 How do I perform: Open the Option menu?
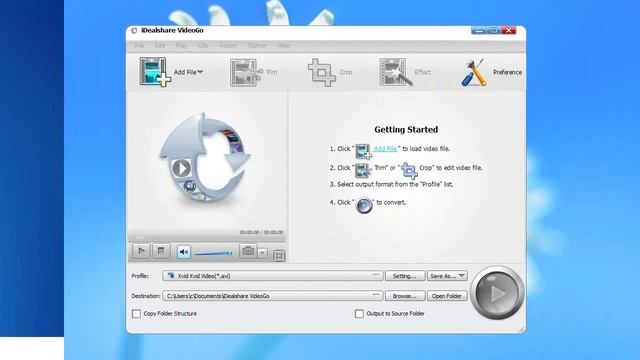[x=257, y=45]
